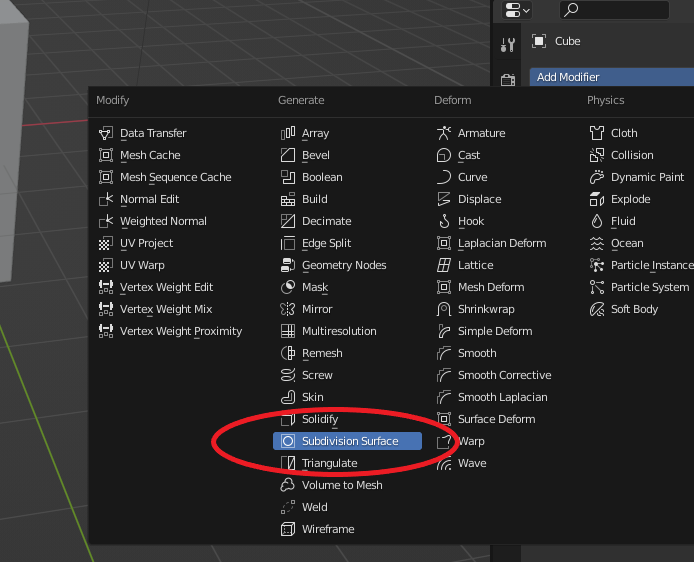Click the properties search field
This screenshot has width=694, height=562.
coord(614,10)
